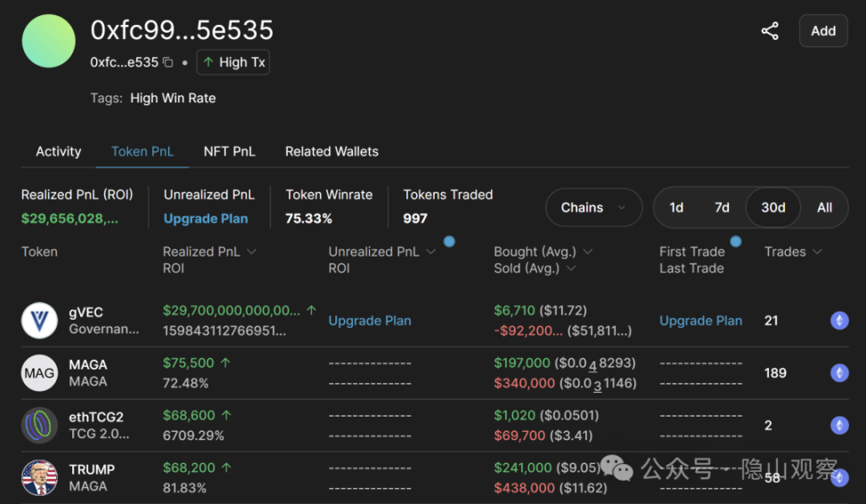Select the 7d time range
The width and height of the screenshot is (866, 504).
[722, 207]
